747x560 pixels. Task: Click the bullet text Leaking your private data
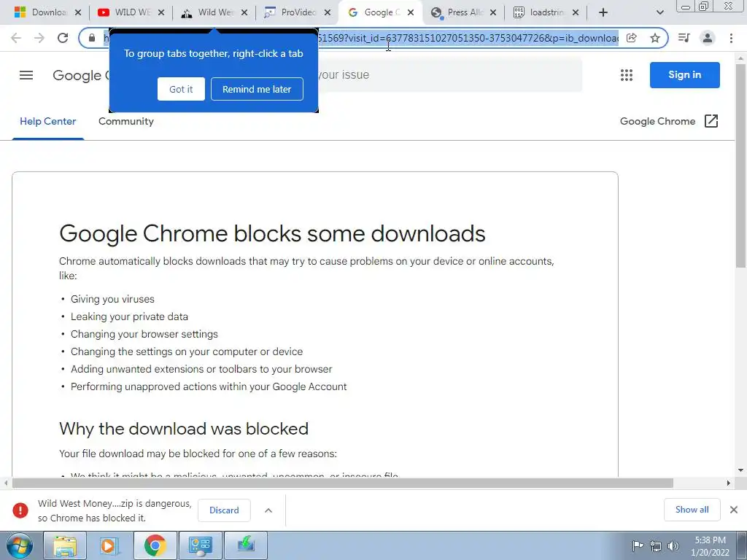click(129, 316)
